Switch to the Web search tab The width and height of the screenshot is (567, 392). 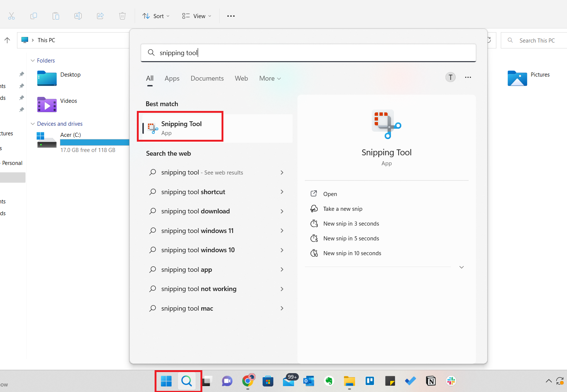coord(242,78)
